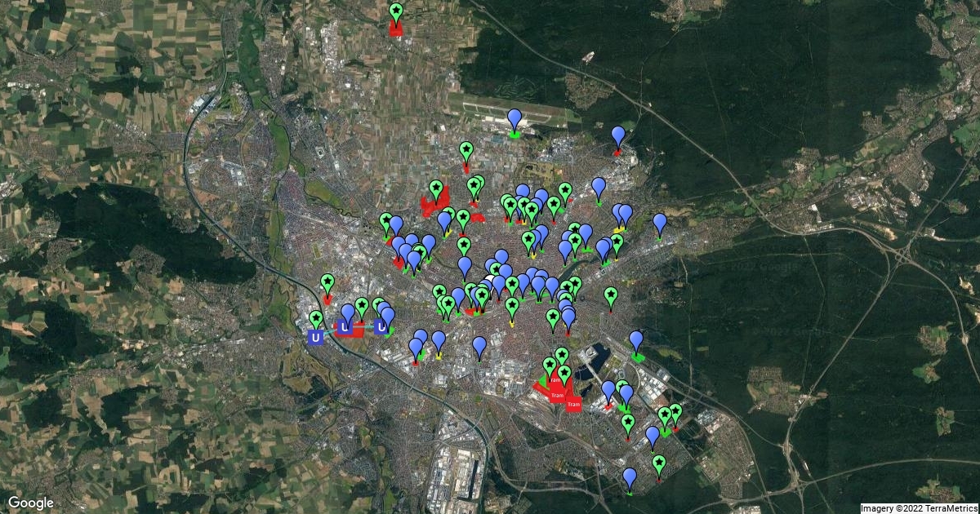Click the northernmost green star marker
The image size is (980, 514).
click(396, 13)
